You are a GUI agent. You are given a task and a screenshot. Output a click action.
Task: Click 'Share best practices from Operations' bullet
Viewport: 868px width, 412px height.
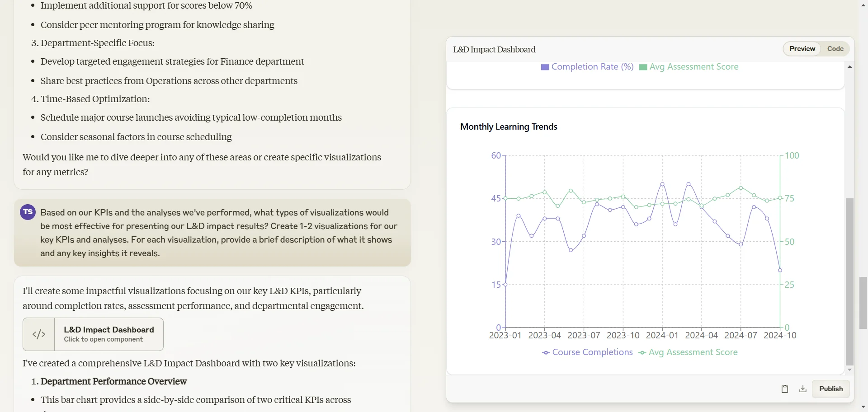pyautogui.click(x=169, y=81)
